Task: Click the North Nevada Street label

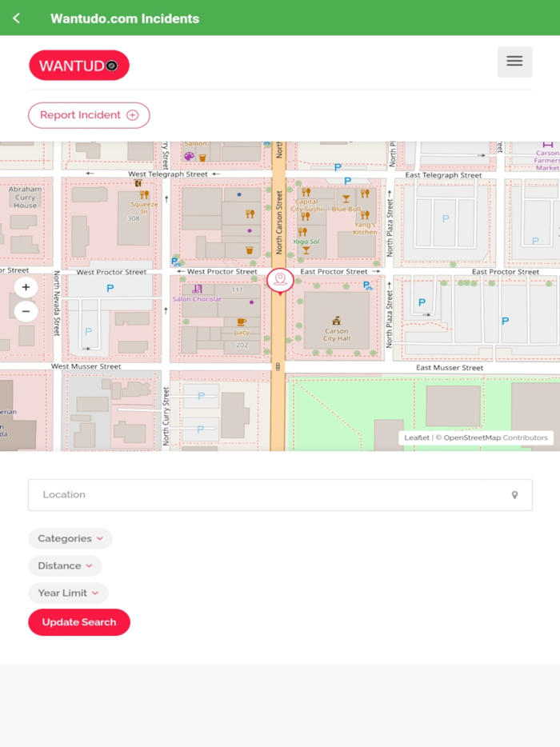Action: pyautogui.click(x=57, y=303)
